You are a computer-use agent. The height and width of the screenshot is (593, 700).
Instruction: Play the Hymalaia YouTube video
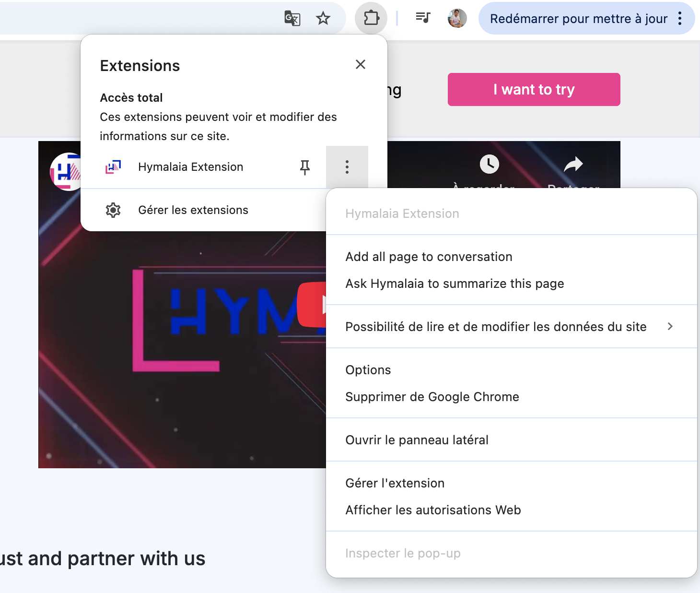tap(312, 305)
